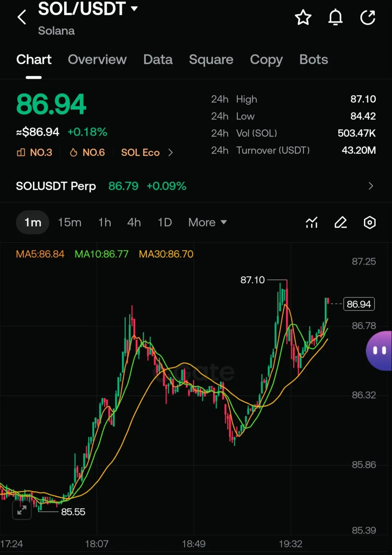Tap the NO.6 hot ranking badge

(x=87, y=152)
